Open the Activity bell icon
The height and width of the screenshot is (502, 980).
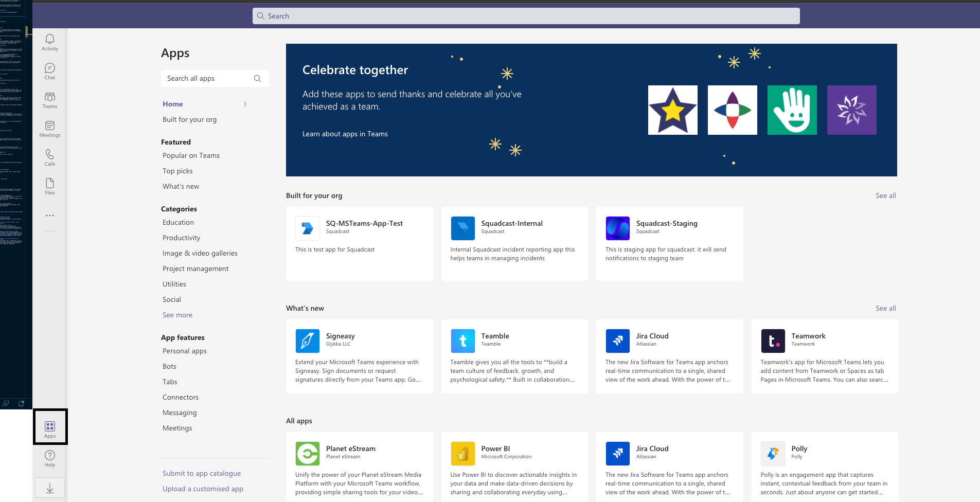(x=50, y=42)
